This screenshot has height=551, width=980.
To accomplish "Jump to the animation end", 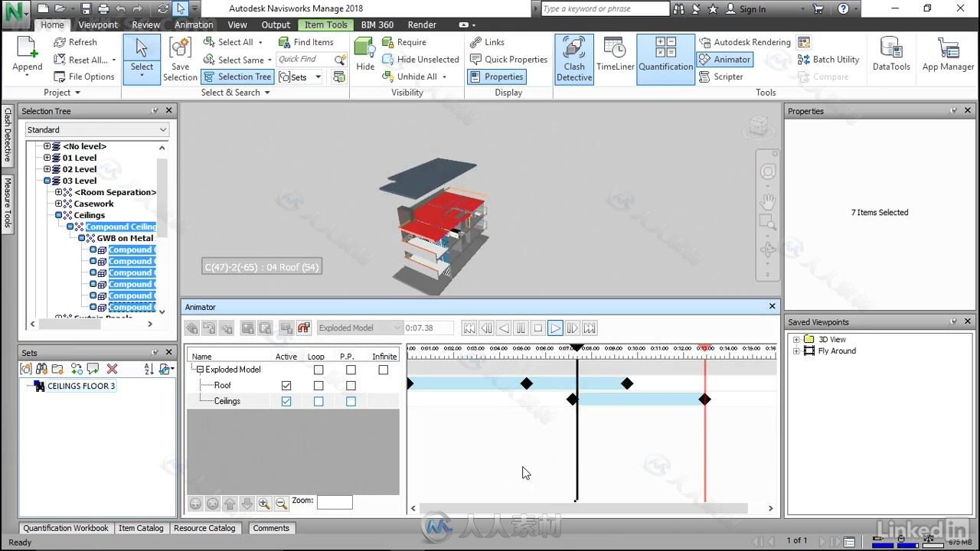I will 590,328.
